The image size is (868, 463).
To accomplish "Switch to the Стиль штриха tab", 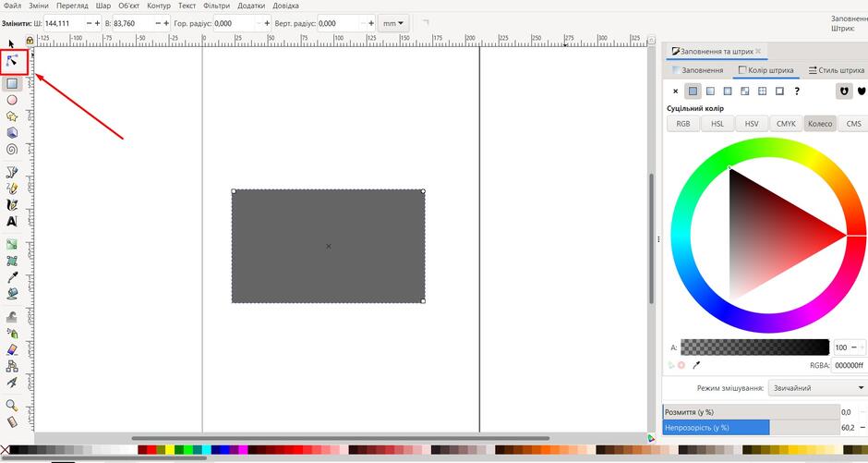I will pos(837,70).
